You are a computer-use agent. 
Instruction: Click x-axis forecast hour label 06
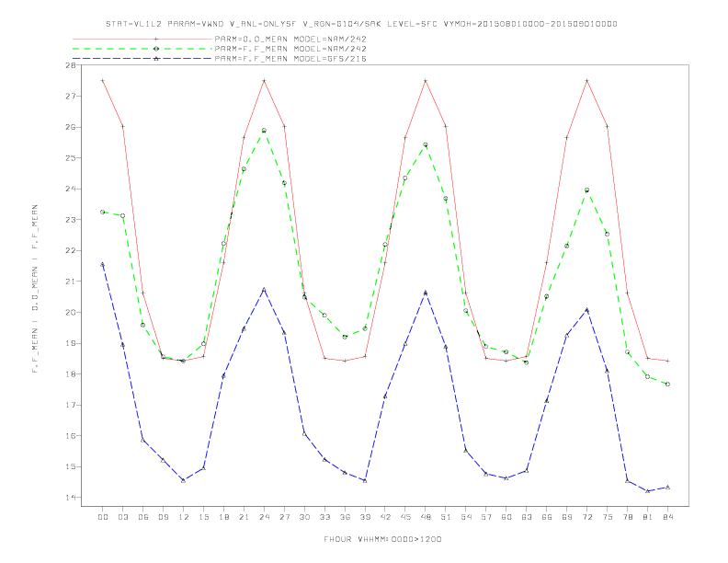click(143, 517)
